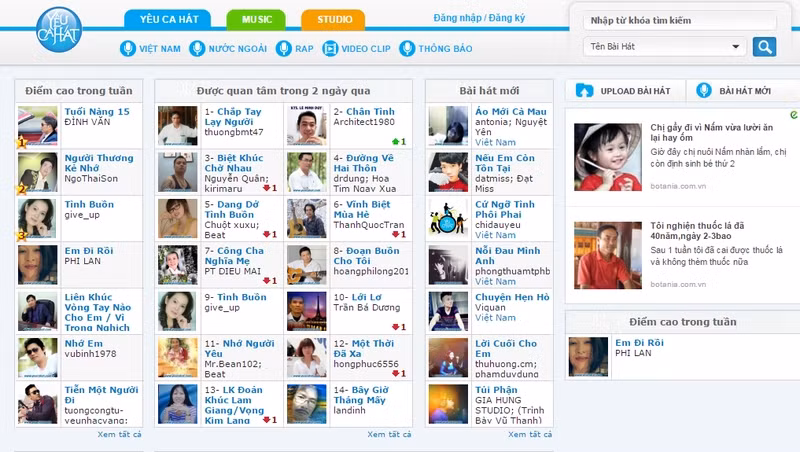Open the song Tuổi Nàng 15
Screen dimensions: 800x452
click(97, 112)
